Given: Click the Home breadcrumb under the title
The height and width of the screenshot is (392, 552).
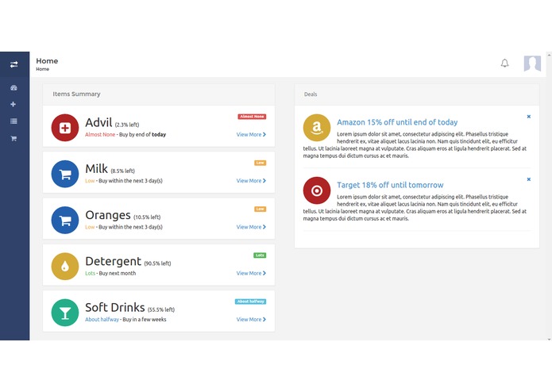Looking at the screenshot, I should click(x=43, y=69).
